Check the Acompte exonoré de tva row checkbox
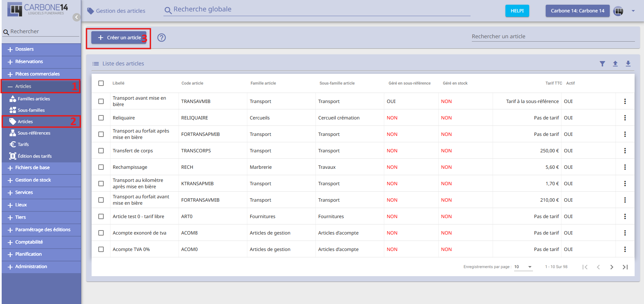644x304 pixels. click(101, 233)
